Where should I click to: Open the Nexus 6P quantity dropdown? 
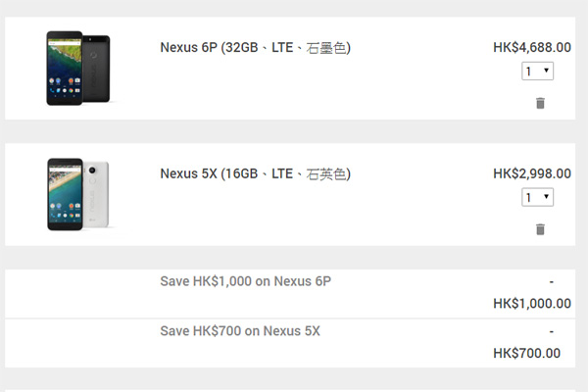click(x=537, y=71)
